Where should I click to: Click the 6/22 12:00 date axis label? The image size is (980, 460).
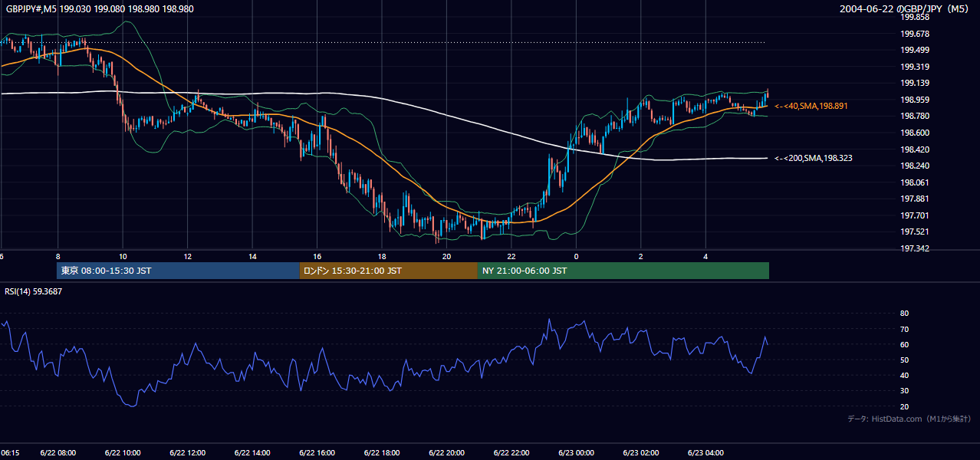point(187,453)
